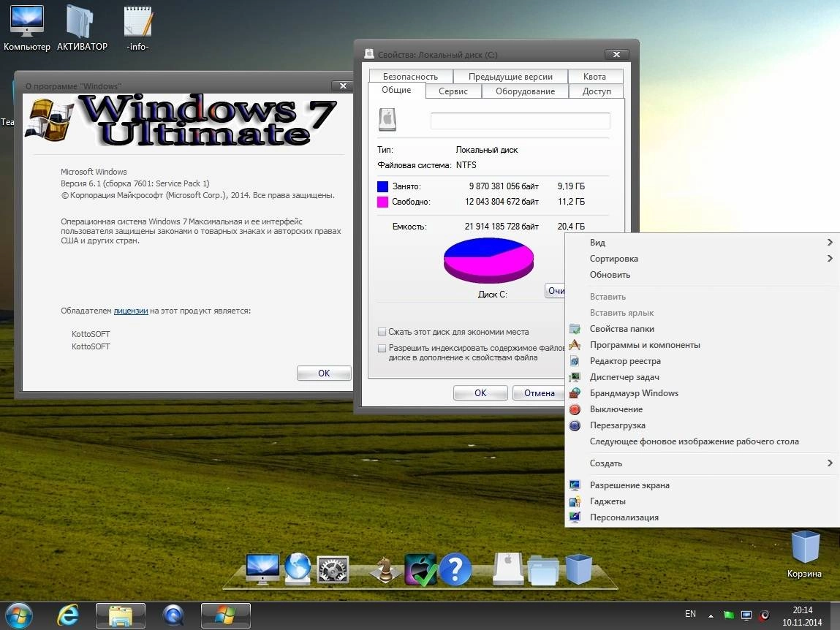Click the partially hidden Очистка диска button
Image resolution: width=840 pixels, height=630 pixels.
[x=555, y=290]
